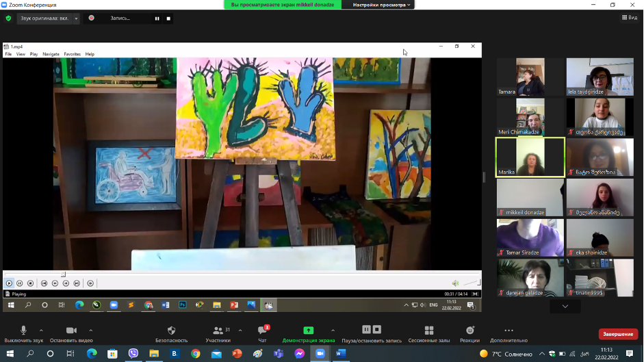Open Windows Start menu on taskbar

(10, 354)
